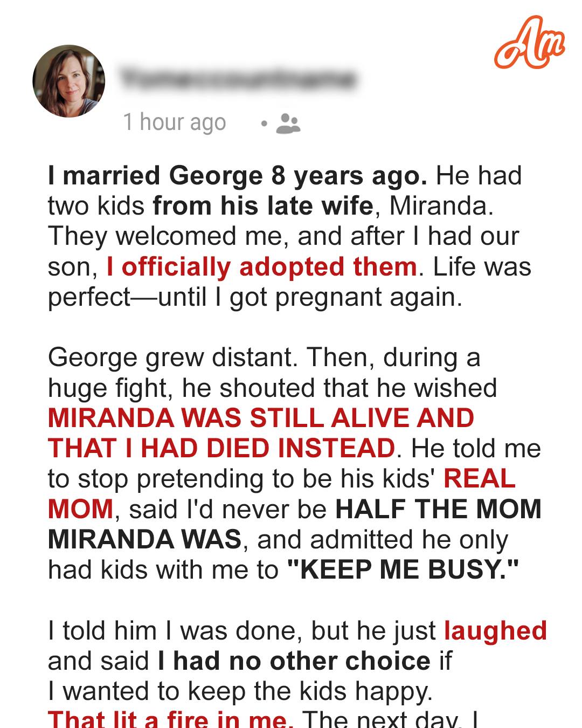Click red text "MIRANDA WAS STILL ALIVE AND"
The image size is (582, 728).
point(261,418)
